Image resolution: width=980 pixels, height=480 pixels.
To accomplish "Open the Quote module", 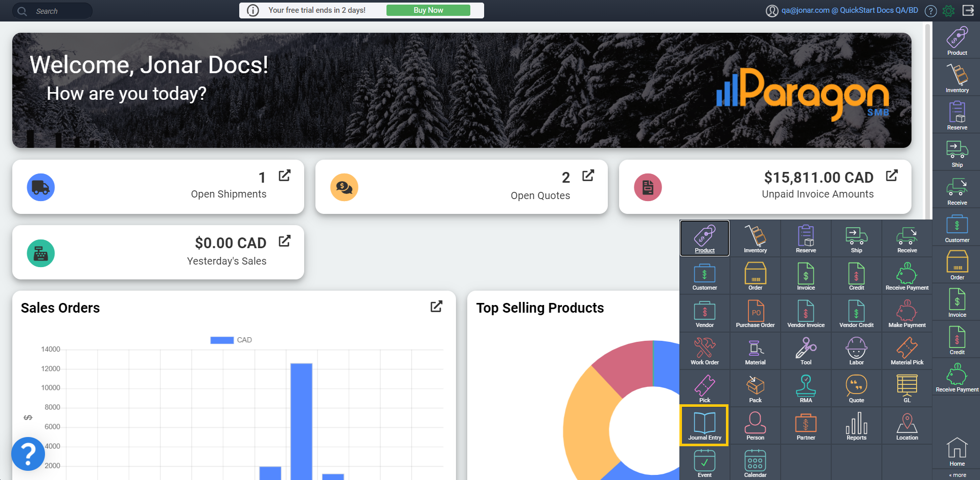I will click(x=856, y=388).
